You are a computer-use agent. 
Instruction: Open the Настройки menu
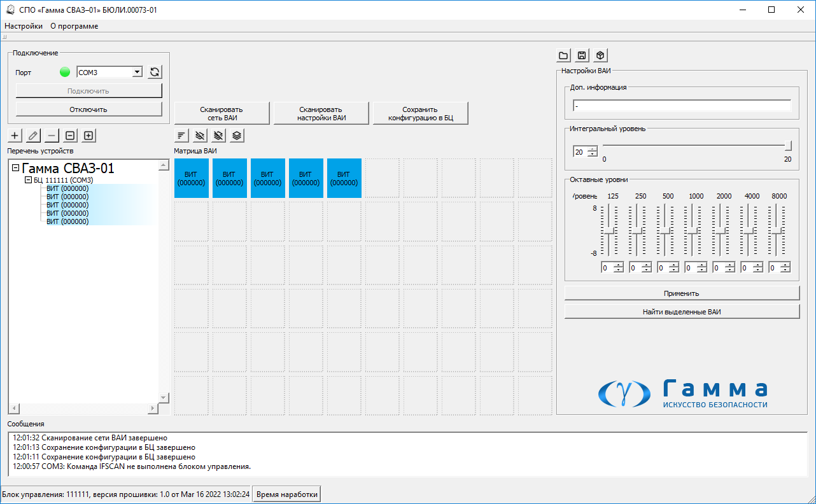point(24,26)
